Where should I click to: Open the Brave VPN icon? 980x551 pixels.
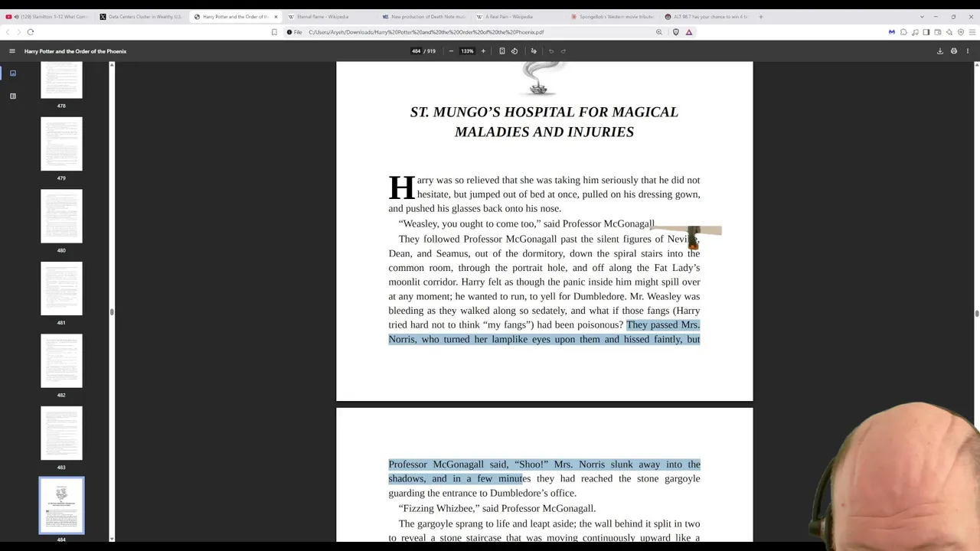pyautogui.click(x=960, y=32)
